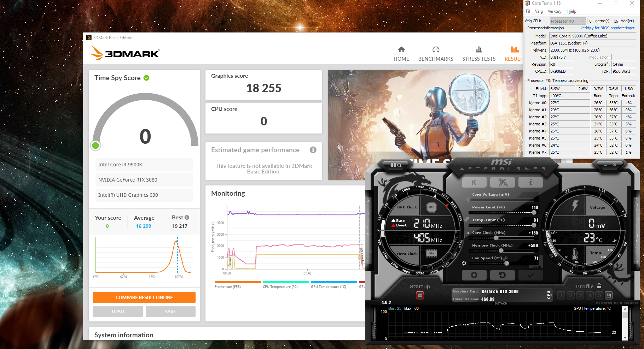Select Afterburner profile slot 5
644x349 pixels.
click(599, 295)
